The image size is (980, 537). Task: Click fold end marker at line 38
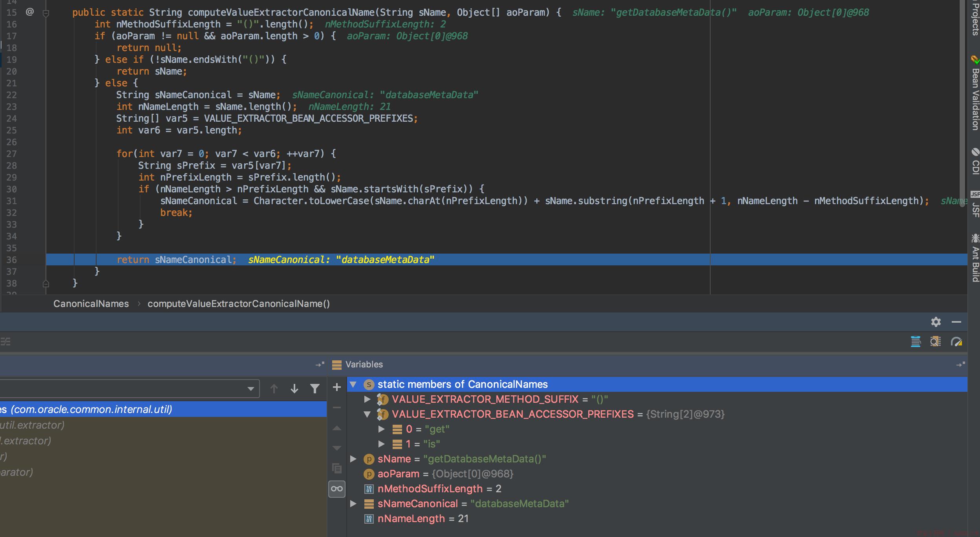pyautogui.click(x=46, y=283)
